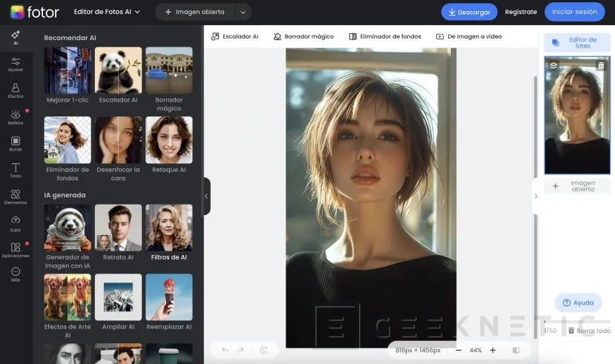This screenshot has height=364, width=615.
Task: Open layers icon on the thumbnail
Action: pyautogui.click(x=553, y=65)
